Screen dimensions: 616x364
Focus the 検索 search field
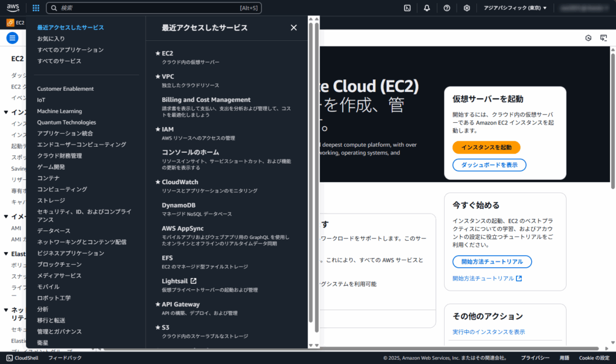pos(153,8)
